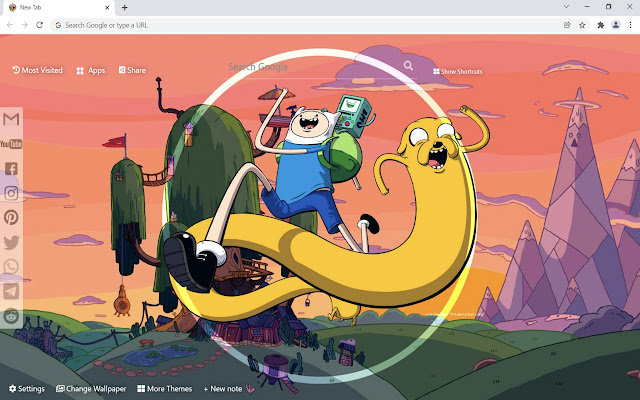Viewport: 640px width, 400px height.
Task: Click the magnifier icon in Search Google box
Action: pyautogui.click(x=408, y=65)
